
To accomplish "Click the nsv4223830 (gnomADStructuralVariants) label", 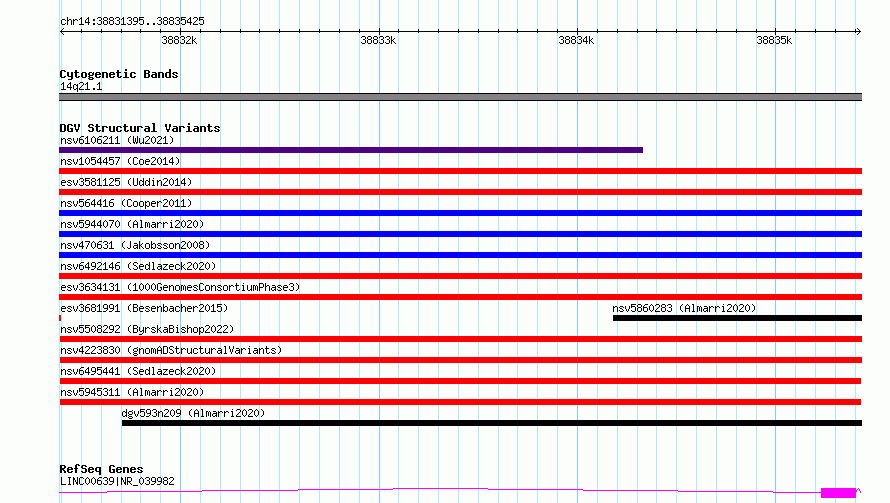I will tap(171, 350).
